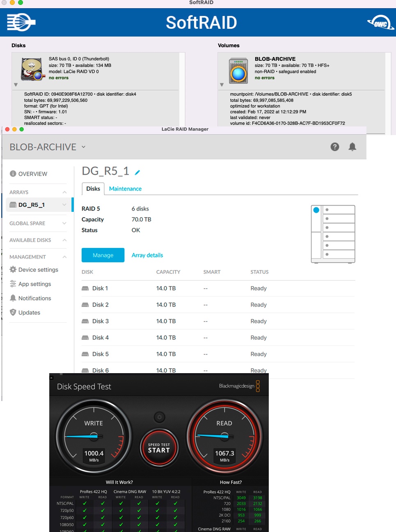Go to Overview in the sidebar

point(28,174)
